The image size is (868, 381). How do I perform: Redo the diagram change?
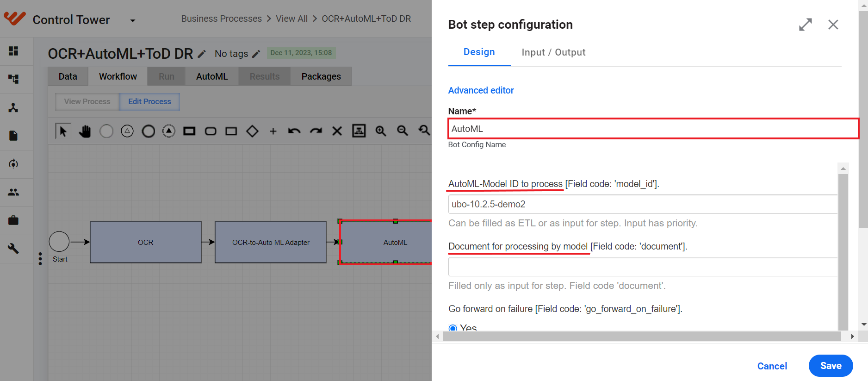316,131
